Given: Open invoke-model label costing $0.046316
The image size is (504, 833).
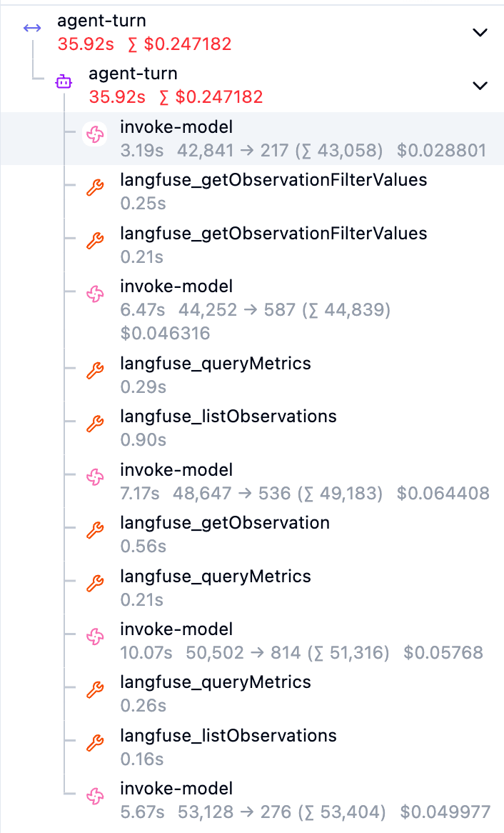Looking at the screenshot, I should (176, 286).
